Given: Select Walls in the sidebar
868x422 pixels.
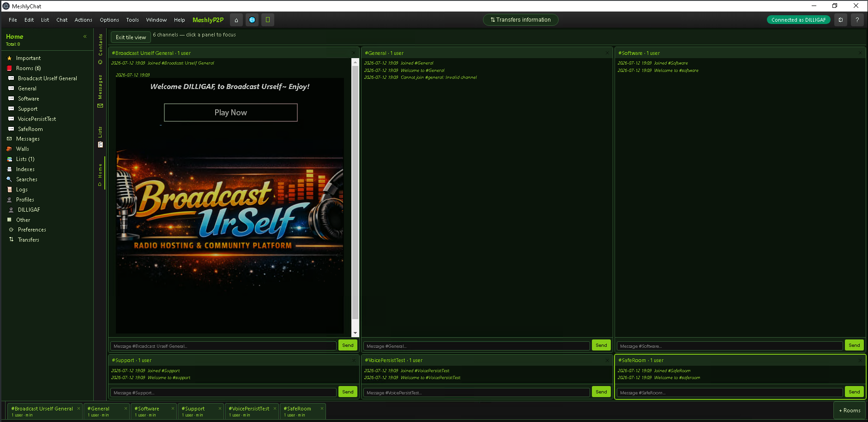Looking at the screenshot, I should click(23, 149).
